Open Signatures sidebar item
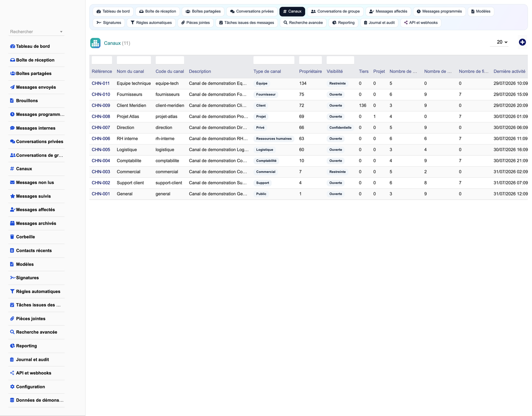The width and height of the screenshot is (532, 416). click(36, 278)
